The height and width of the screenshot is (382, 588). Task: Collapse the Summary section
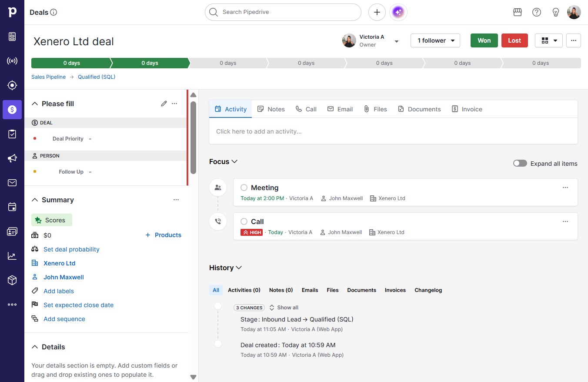click(x=35, y=200)
